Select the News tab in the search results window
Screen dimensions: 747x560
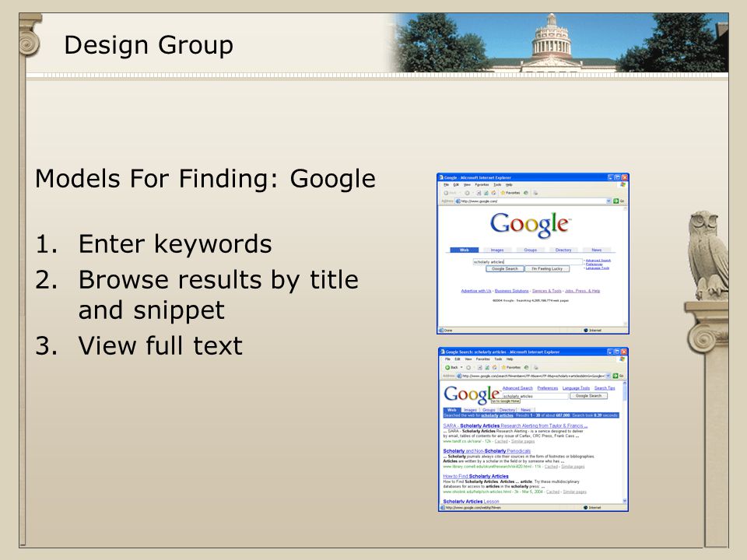pyautogui.click(x=526, y=410)
